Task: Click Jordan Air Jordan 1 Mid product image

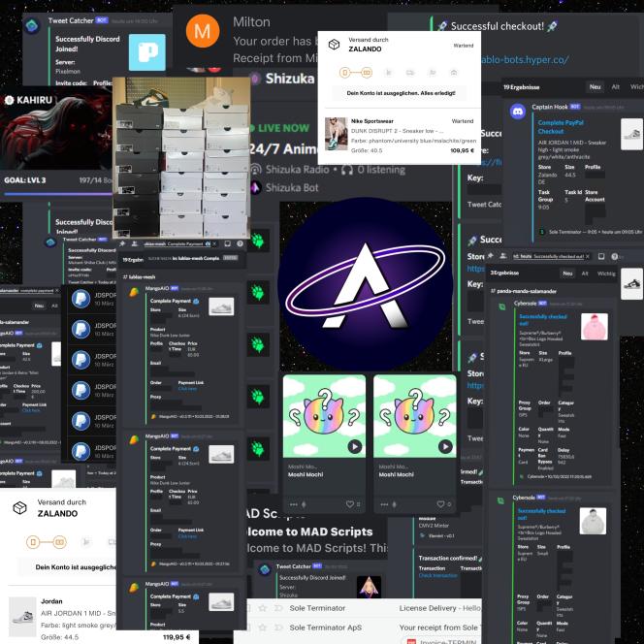Action: click(x=22, y=617)
